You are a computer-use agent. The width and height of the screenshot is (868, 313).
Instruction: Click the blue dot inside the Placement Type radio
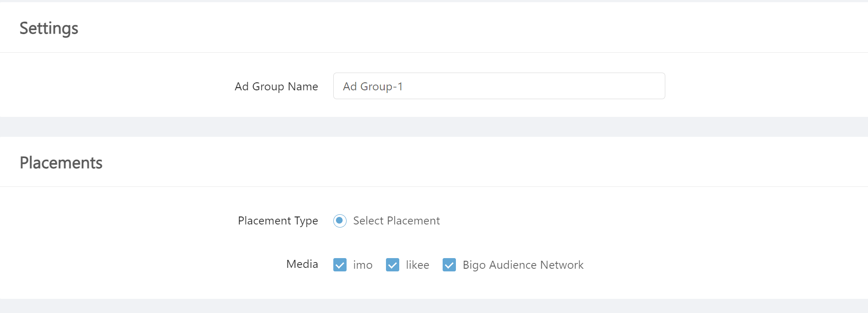(x=339, y=220)
